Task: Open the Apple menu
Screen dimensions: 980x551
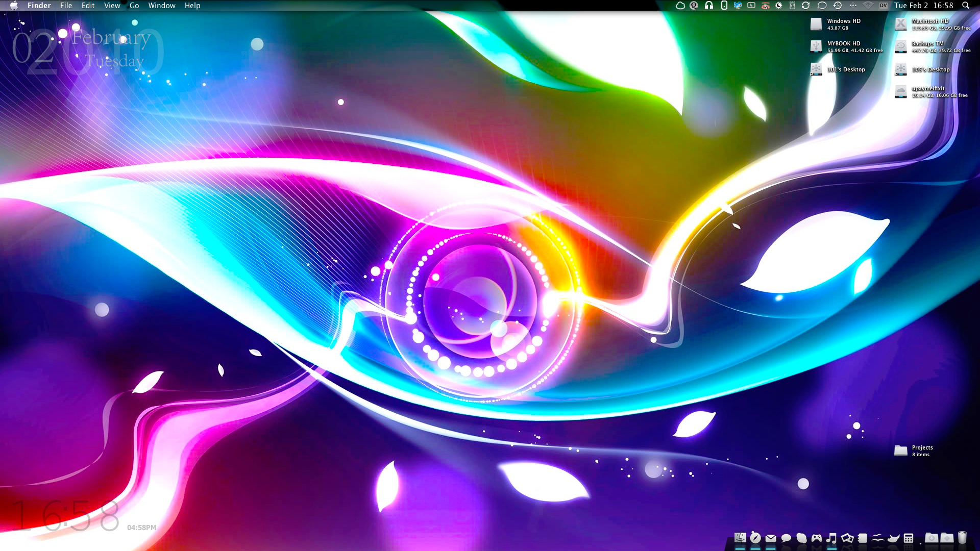Action: (14, 6)
